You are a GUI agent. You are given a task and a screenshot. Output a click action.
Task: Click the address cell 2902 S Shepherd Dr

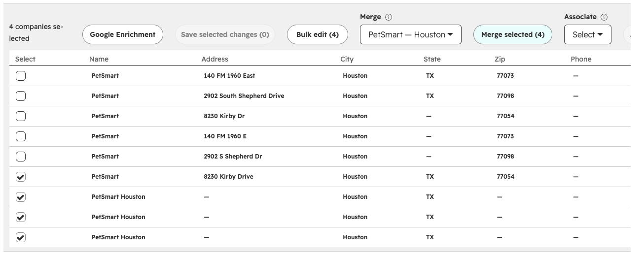tap(233, 157)
